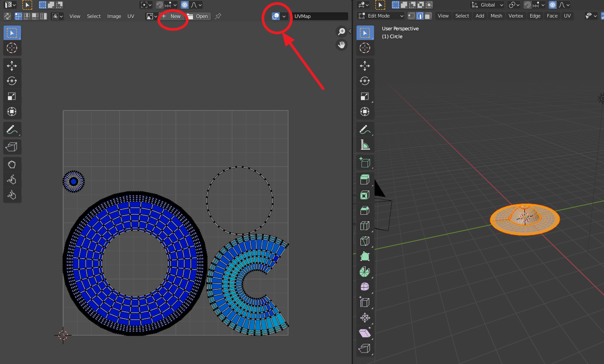The width and height of the screenshot is (604, 364).
Task: Switch UV editor to edge select mode
Action: pos(27,16)
